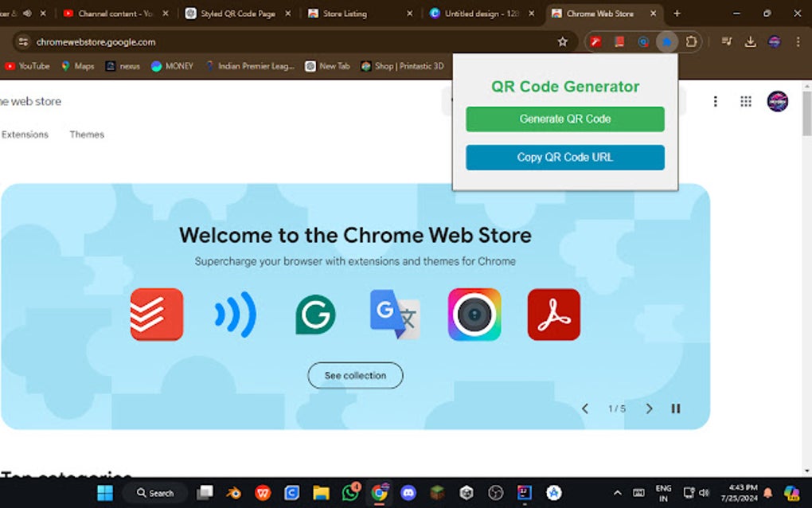The width and height of the screenshot is (812, 508).
Task: Select the blue sound waves extension icon
Action: pyautogui.click(x=236, y=315)
